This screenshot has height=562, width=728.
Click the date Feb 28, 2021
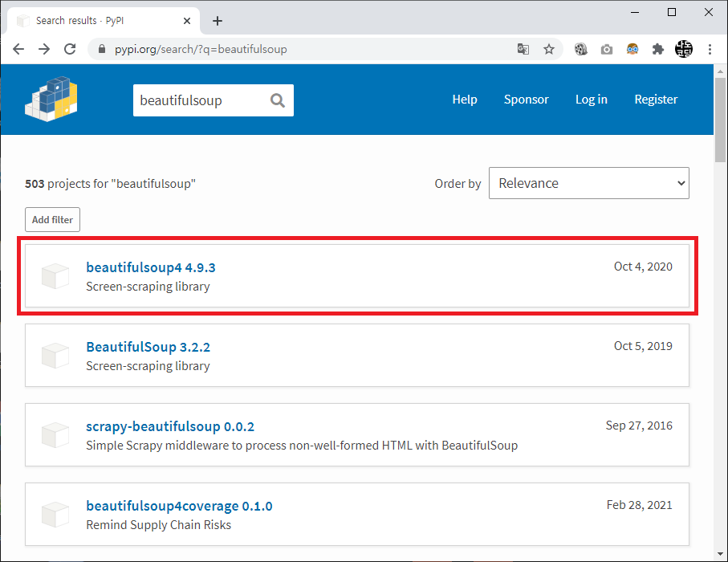point(640,505)
